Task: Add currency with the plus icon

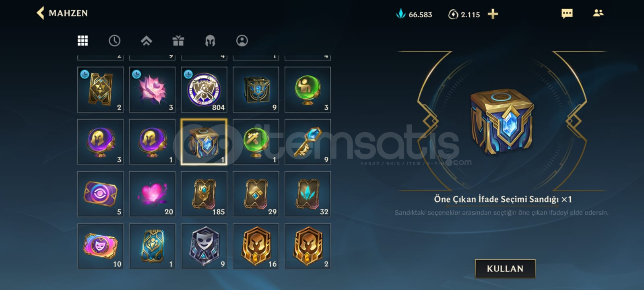Action: coord(493,14)
